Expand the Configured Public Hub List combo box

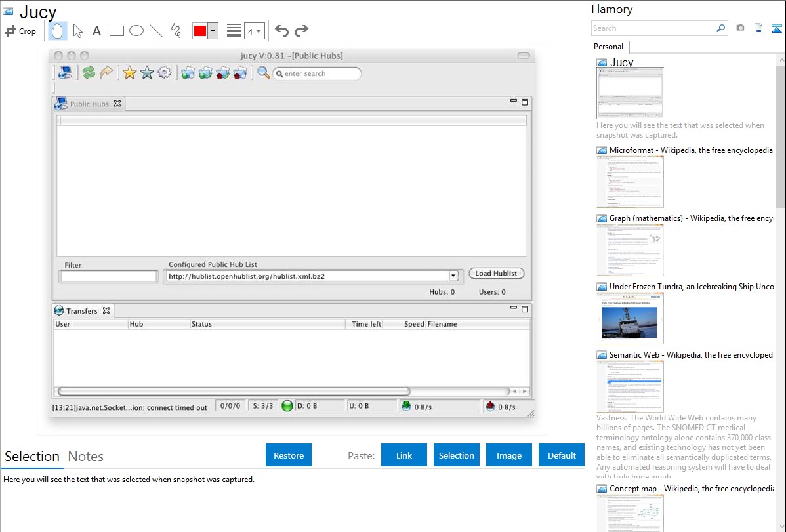point(453,276)
